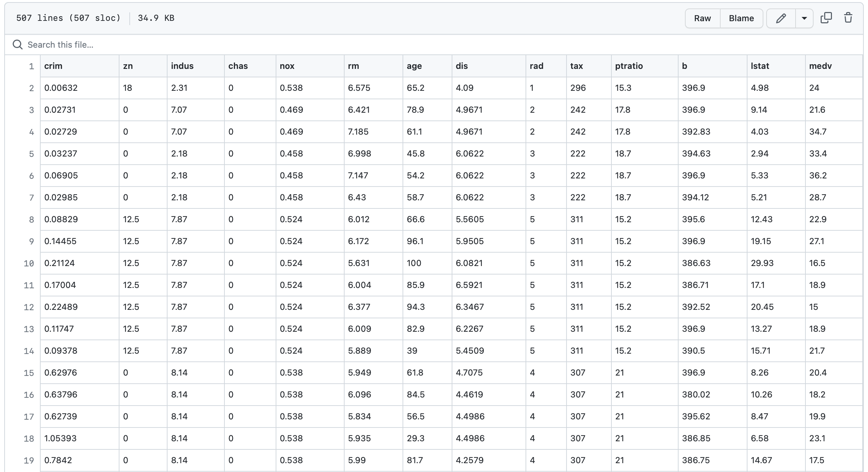Select line number 19
This screenshot has height=472, width=868.
(29, 461)
